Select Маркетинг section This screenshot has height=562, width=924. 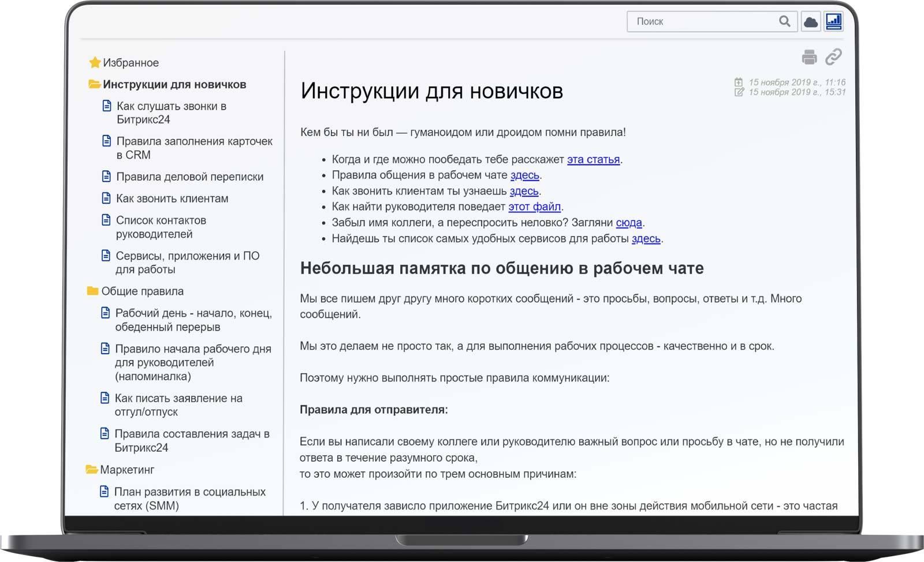tap(127, 470)
